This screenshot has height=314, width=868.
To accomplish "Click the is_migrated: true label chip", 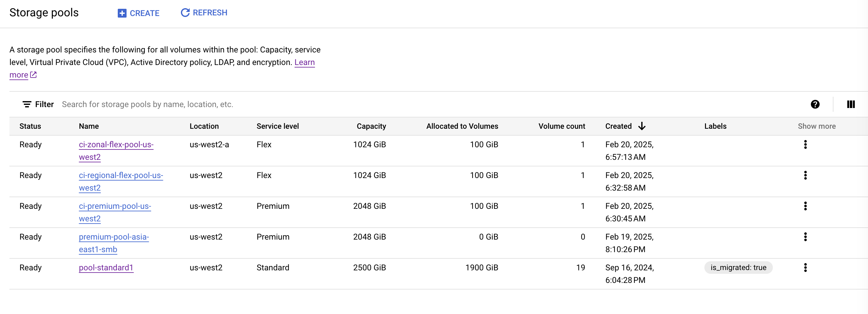I will pos(738,268).
